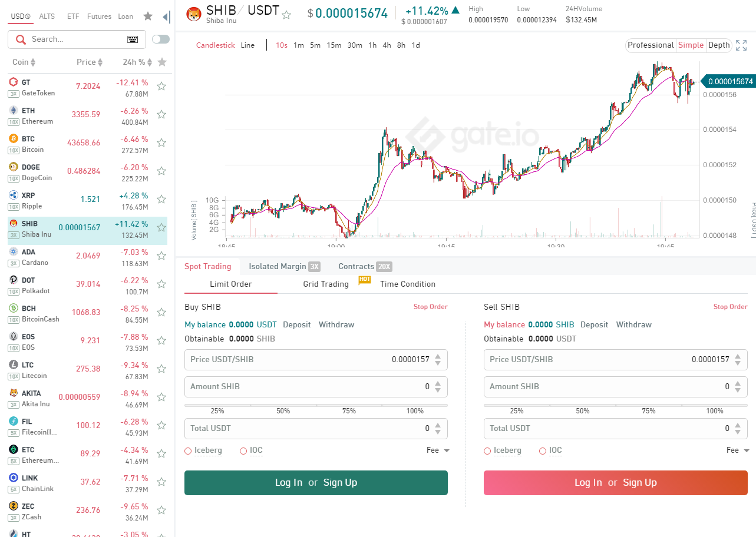Image resolution: width=756 pixels, height=537 pixels.
Task: Star the XRP Ripple row
Action: click(x=161, y=200)
